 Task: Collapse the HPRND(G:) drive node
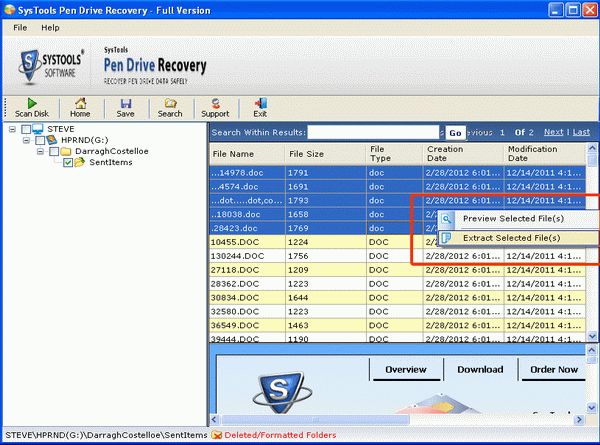pos(26,141)
